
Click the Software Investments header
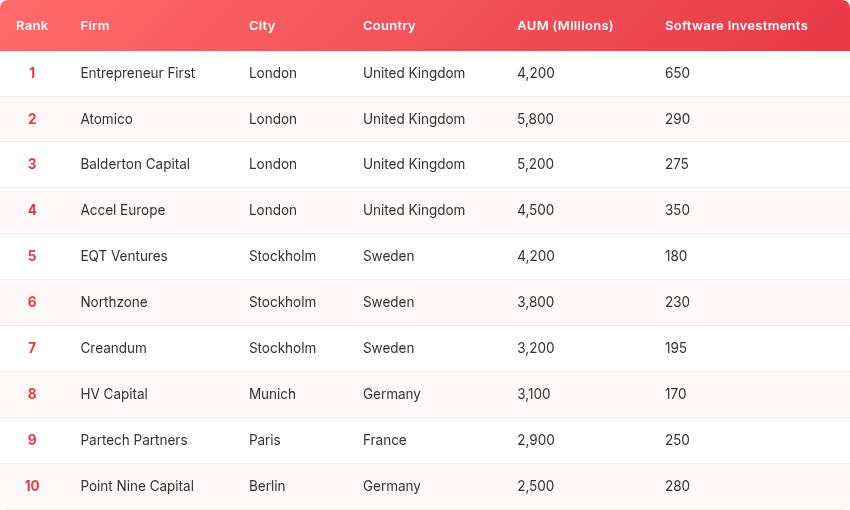click(736, 26)
